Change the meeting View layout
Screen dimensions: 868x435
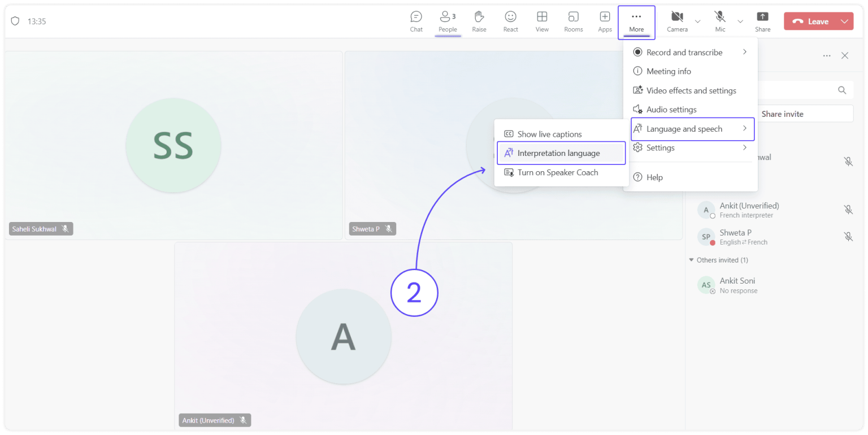[542, 21]
